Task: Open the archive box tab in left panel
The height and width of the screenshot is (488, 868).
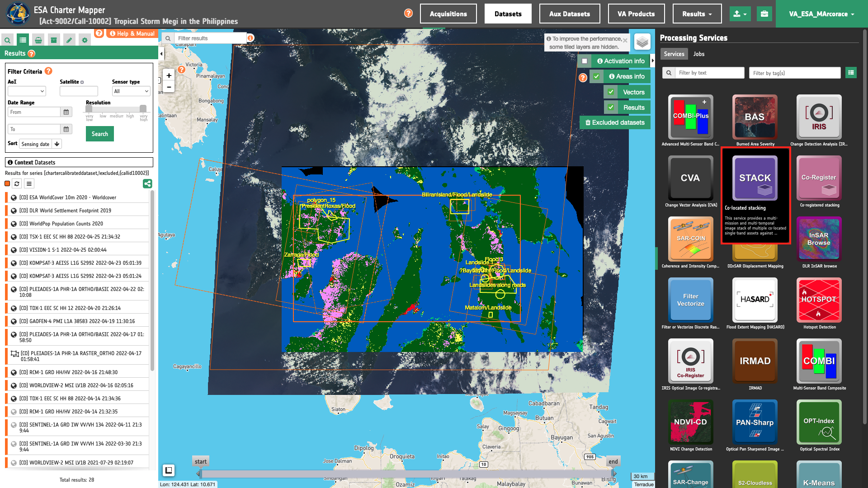Action: coord(54,40)
